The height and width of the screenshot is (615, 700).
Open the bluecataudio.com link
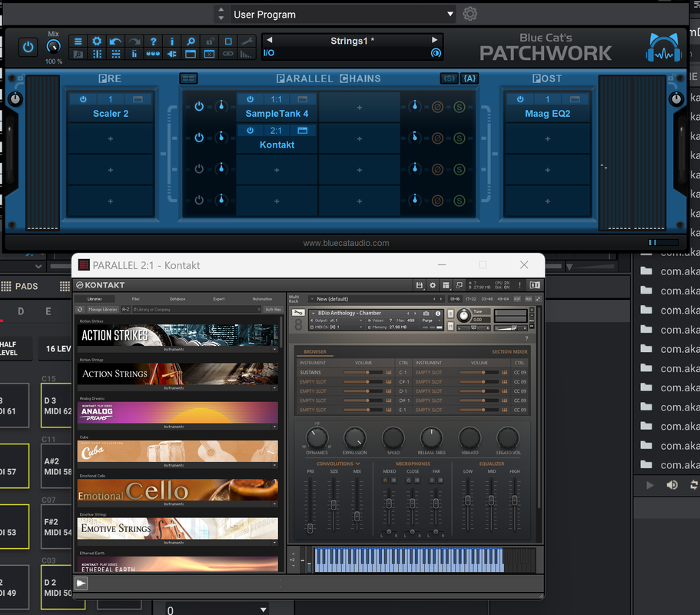click(x=346, y=243)
